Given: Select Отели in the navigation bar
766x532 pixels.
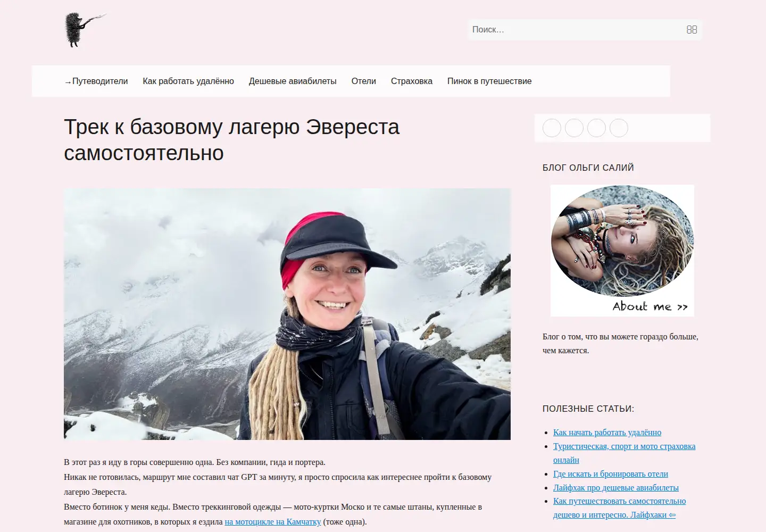Looking at the screenshot, I should [x=364, y=81].
